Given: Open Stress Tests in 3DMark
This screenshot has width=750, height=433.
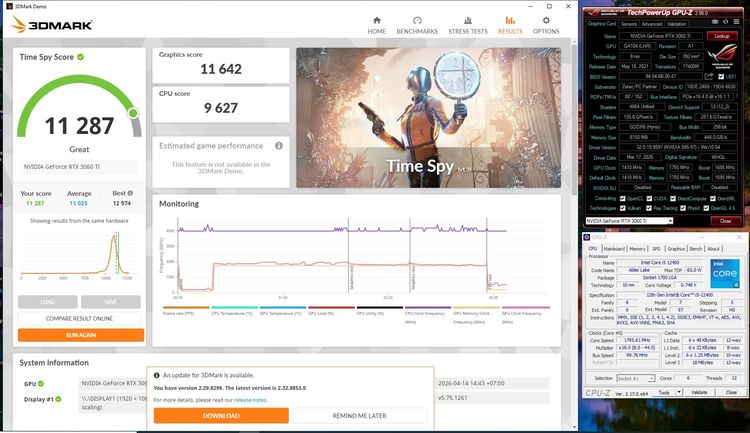Looking at the screenshot, I should point(468,25).
